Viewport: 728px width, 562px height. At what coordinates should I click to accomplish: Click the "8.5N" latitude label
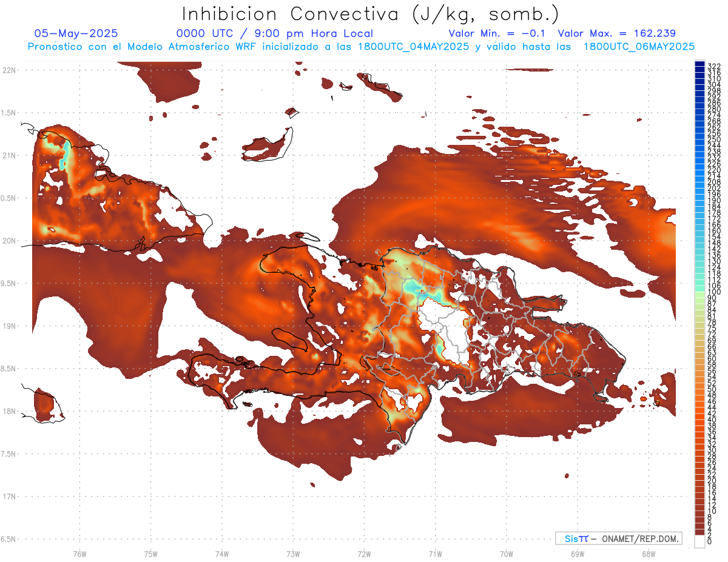[8, 369]
